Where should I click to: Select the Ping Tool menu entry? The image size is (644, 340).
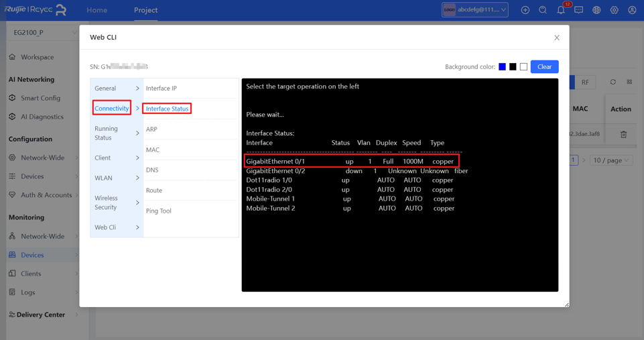[159, 211]
